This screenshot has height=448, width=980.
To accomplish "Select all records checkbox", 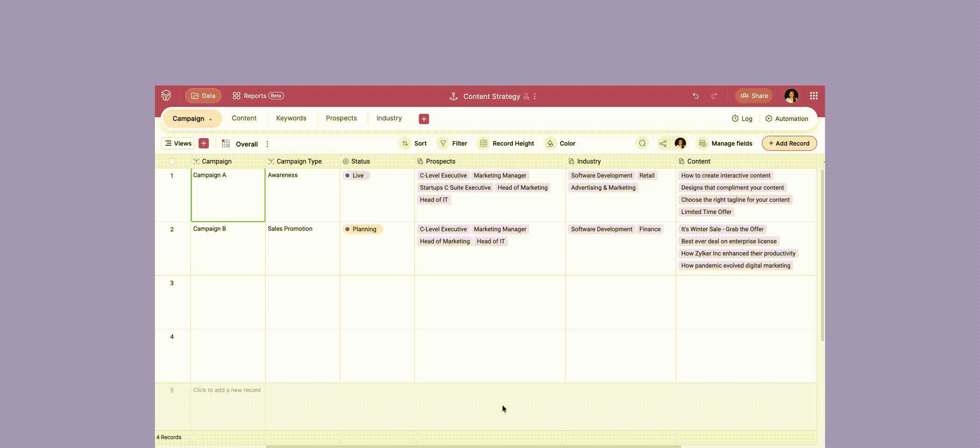I will click(x=172, y=161).
